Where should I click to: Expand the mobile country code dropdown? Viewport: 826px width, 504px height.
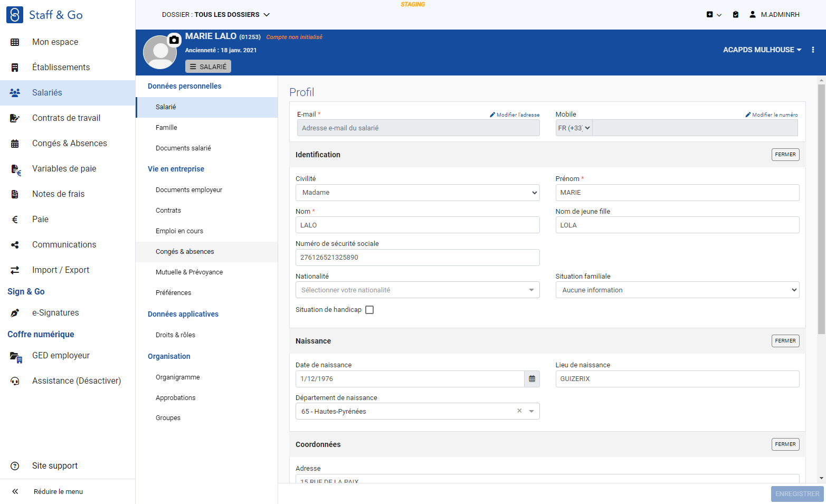point(574,128)
